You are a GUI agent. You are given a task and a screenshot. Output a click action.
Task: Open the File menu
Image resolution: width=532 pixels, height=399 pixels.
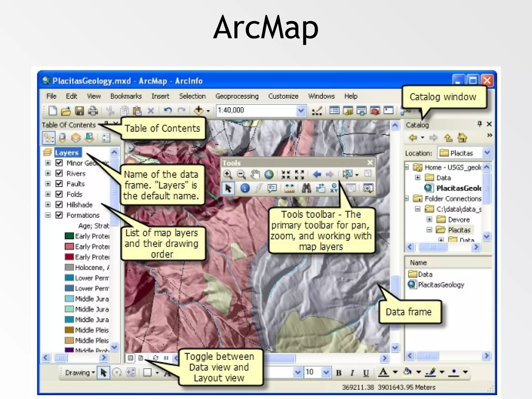point(51,96)
